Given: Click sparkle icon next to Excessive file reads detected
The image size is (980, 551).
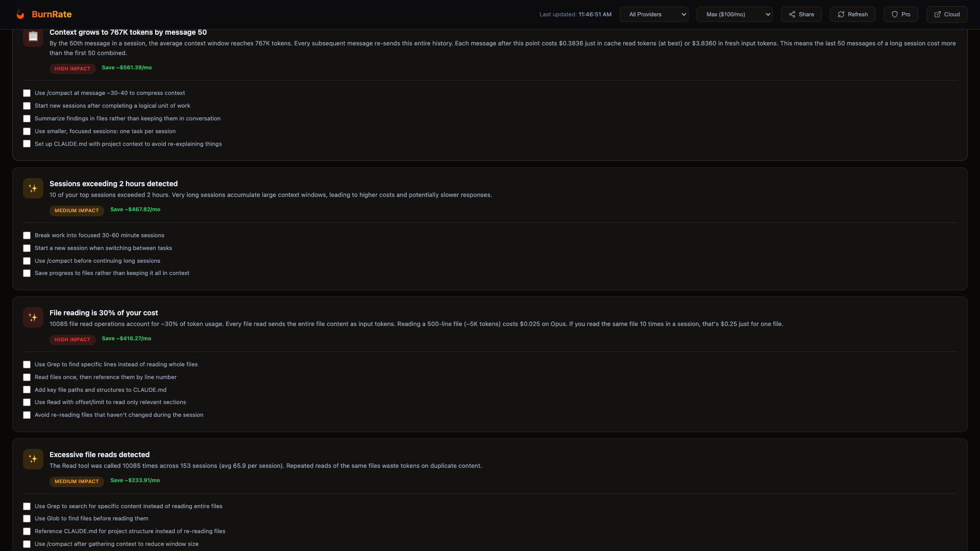Looking at the screenshot, I should click(x=33, y=459).
